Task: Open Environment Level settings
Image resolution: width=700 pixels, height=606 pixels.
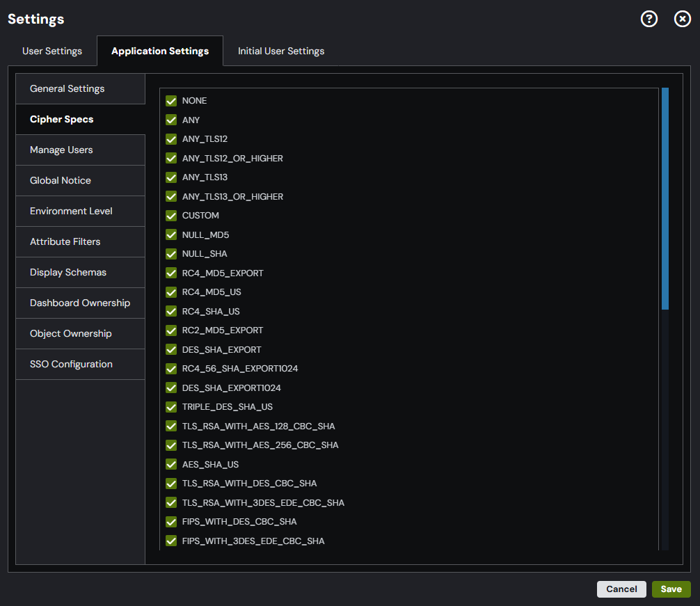Action: tap(80, 211)
